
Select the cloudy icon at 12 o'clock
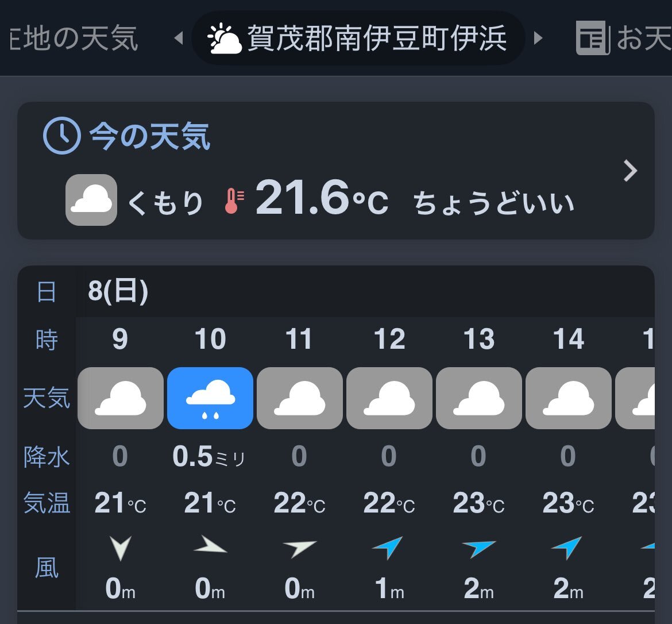pos(389,398)
